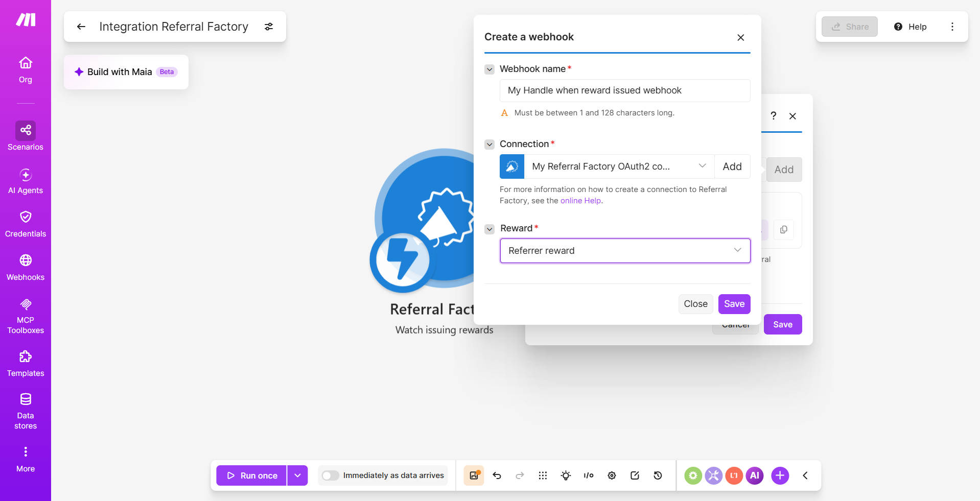
Task: Open the Help menu
Action: tap(911, 27)
